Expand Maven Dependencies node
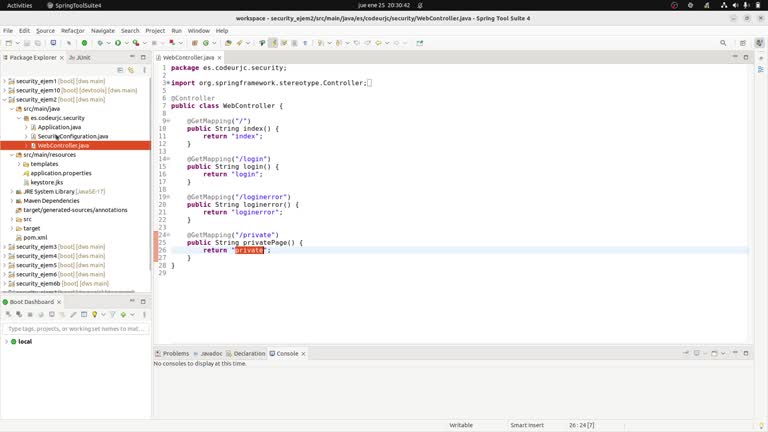This screenshot has height=432, width=768. [12, 201]
